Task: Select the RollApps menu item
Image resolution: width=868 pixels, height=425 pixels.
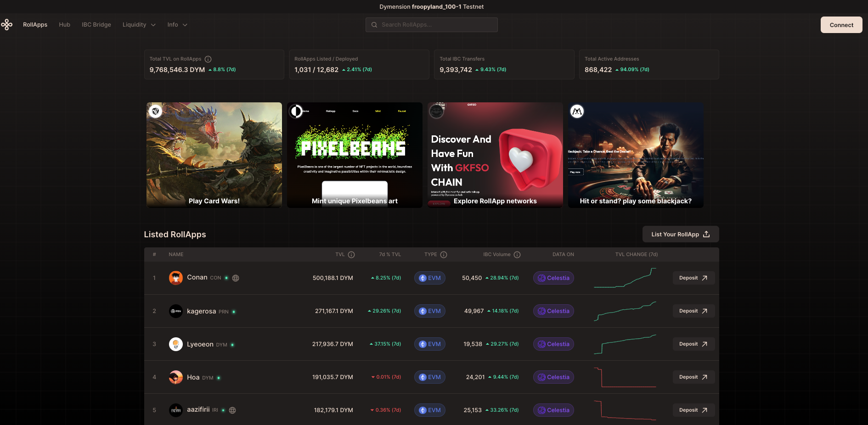Action: [x=35, y=24]
